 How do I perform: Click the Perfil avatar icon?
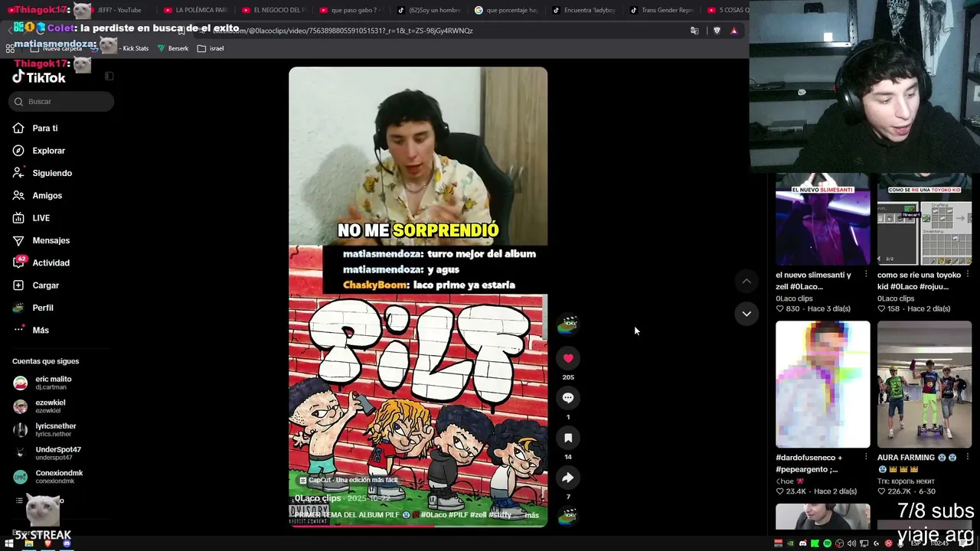18,308
